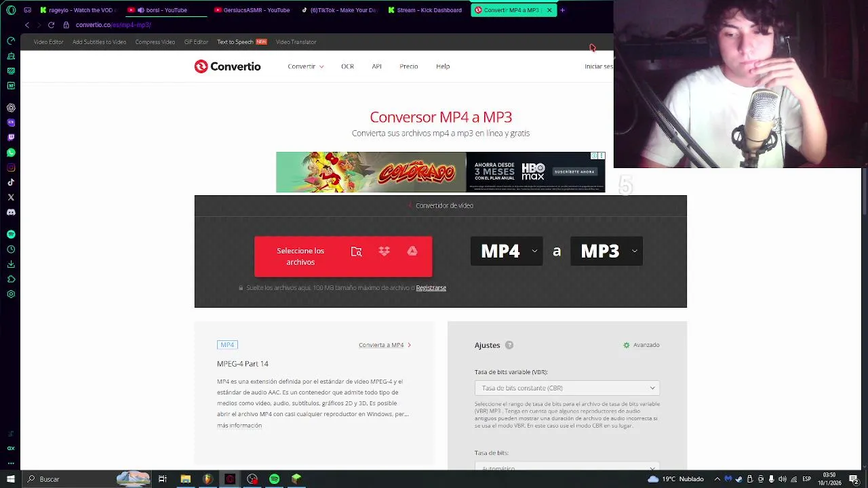Viewport: 868px width, 488px height.
Task: Open WhatsApp in the browser sidebar
Action: (11, 152)
